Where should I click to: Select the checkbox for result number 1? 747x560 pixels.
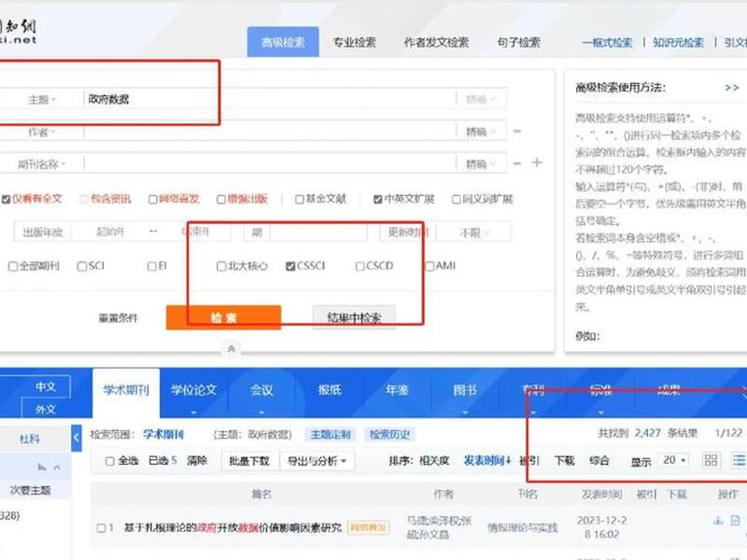point(101,527)
